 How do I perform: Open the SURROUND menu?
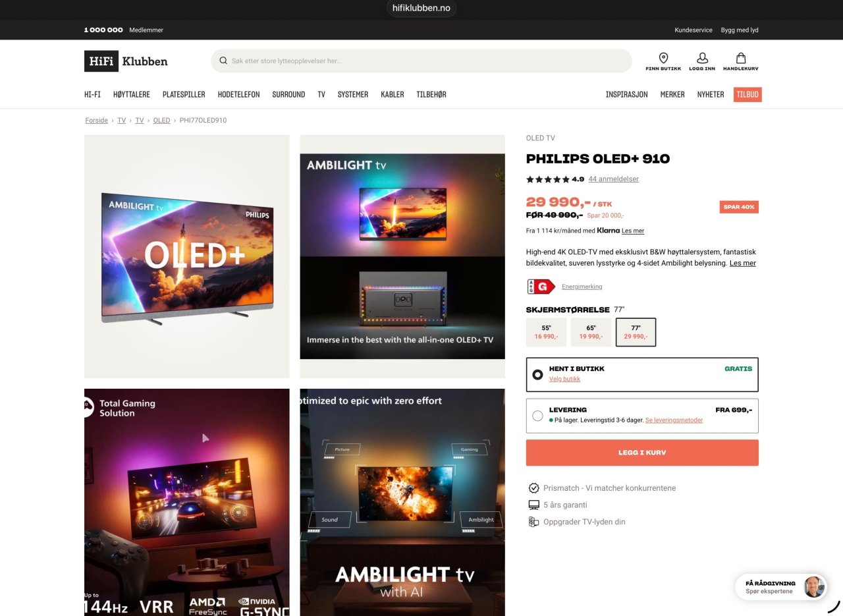[x=288, y=95]
